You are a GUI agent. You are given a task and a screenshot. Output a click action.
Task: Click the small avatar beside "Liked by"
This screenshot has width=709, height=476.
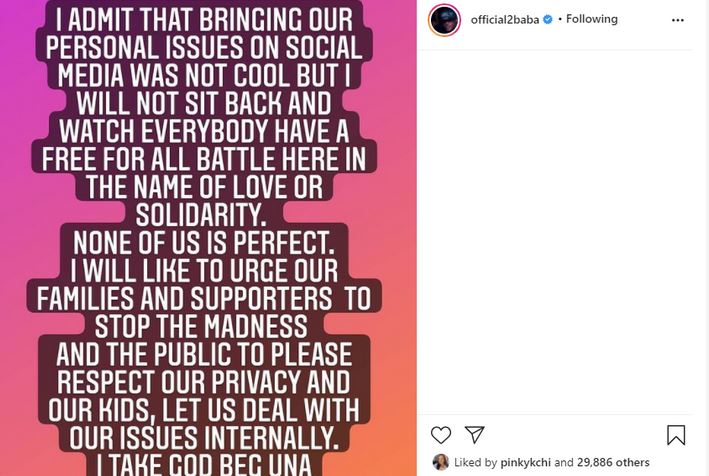coord(440,462)
